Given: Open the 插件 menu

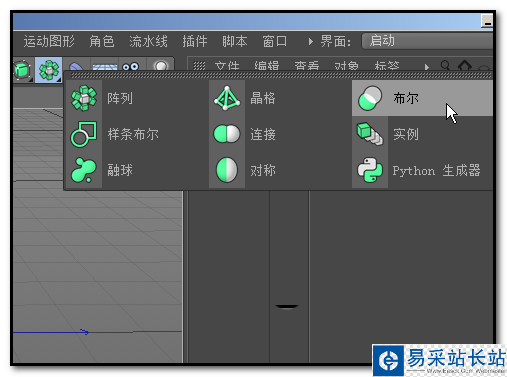Looking at the screenshot, I should point(195,41).
